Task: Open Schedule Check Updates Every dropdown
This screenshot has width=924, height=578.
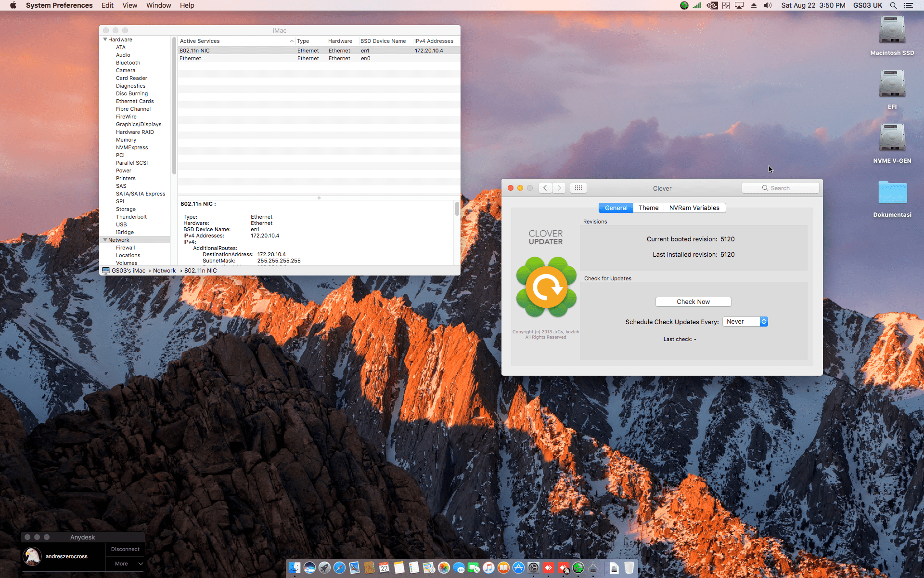Action: [x=745, y=322]
